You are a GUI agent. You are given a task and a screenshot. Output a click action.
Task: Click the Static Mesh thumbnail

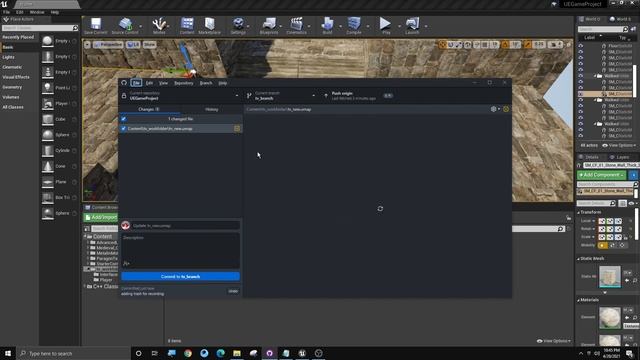610,276
